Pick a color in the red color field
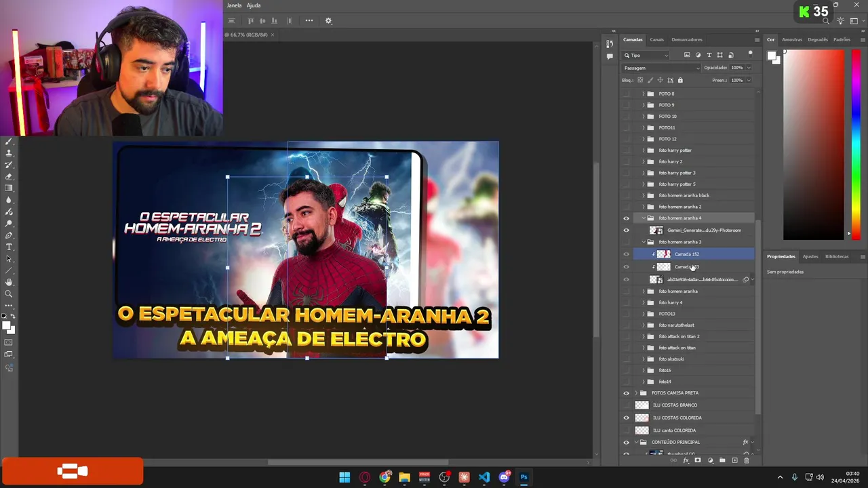 pos(814,144)
